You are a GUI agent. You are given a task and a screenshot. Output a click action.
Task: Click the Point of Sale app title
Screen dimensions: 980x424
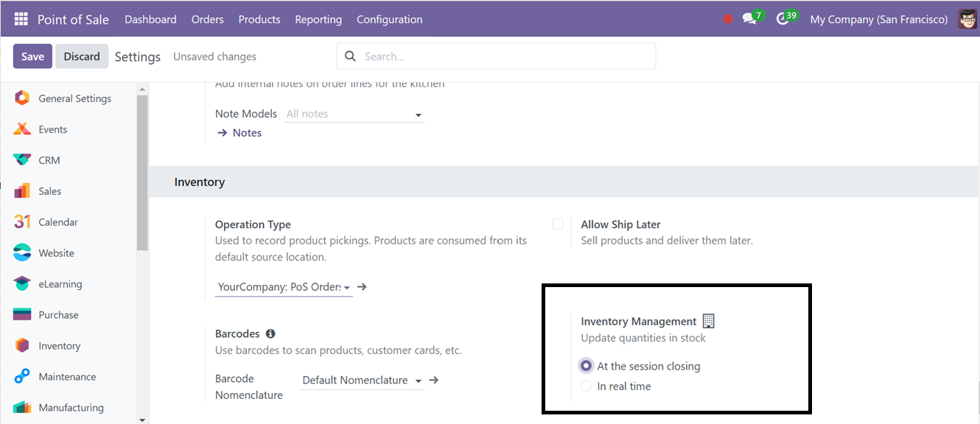pos(73,19)
